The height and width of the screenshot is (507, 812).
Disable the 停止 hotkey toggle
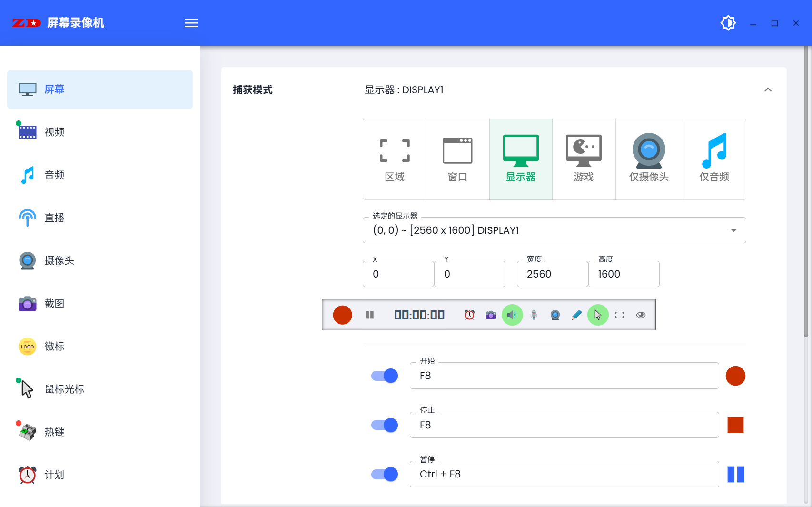coord(384,425)
